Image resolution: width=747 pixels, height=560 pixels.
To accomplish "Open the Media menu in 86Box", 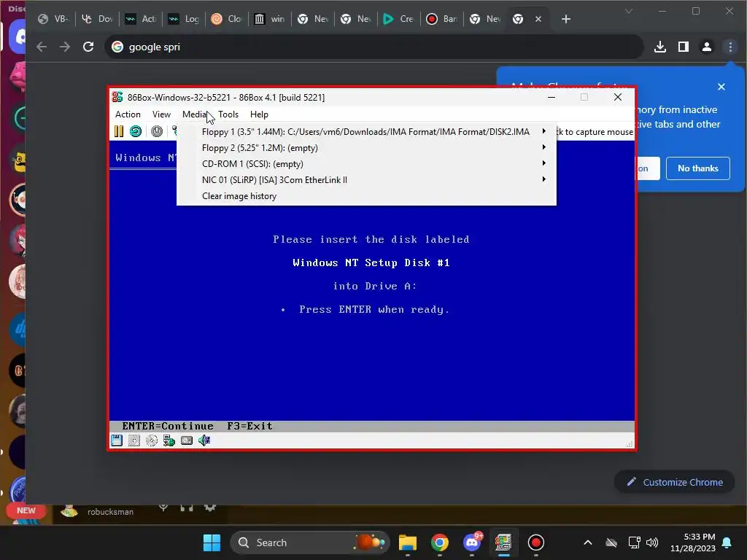I will 194,114.
